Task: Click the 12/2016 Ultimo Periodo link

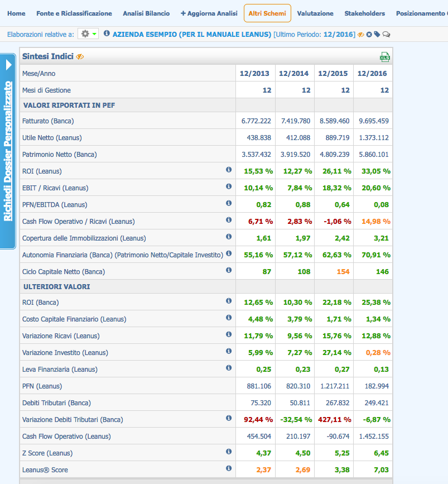Action: click(x=338, y=35)
